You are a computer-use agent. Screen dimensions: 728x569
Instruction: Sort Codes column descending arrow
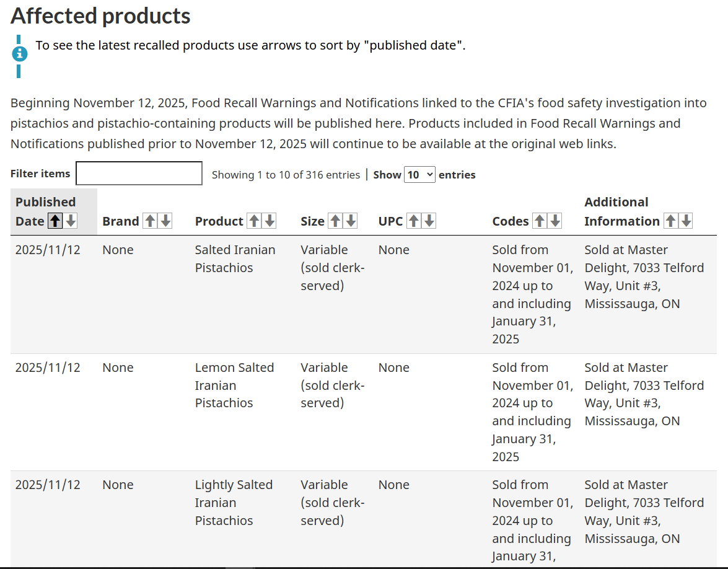[555, 221]
